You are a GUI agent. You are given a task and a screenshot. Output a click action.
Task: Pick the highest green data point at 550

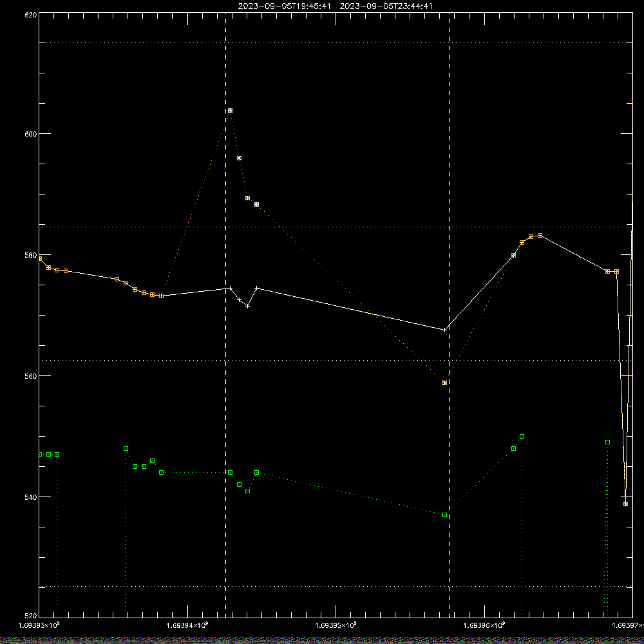point(522,436)
